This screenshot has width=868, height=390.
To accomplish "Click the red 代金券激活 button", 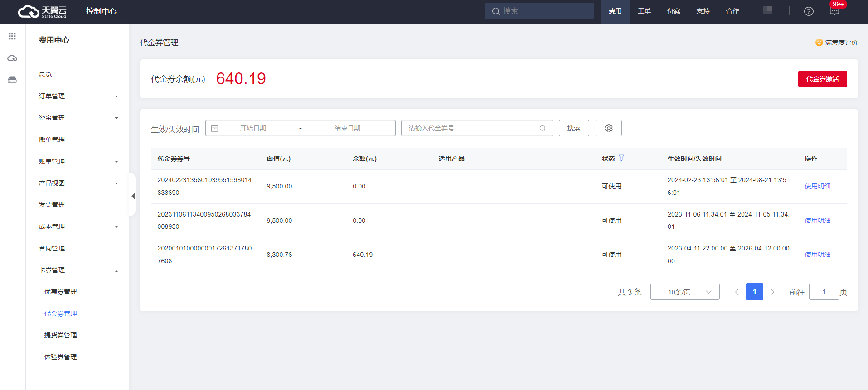I will (822, 79).
